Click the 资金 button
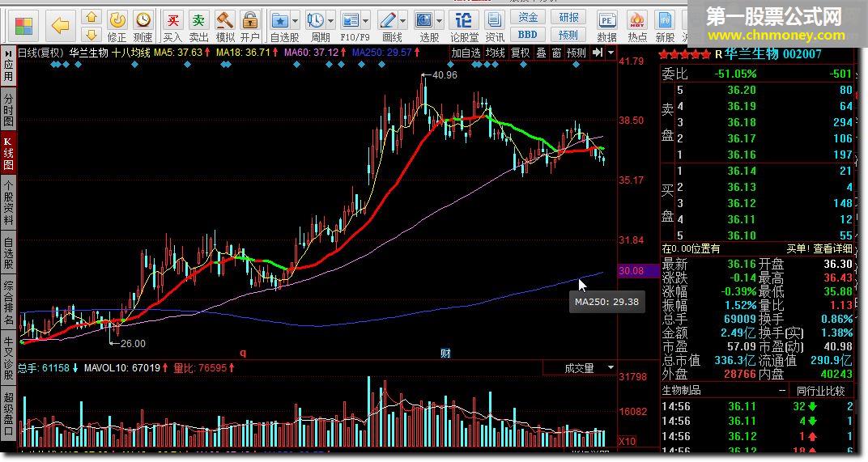 tap(528, 17)
